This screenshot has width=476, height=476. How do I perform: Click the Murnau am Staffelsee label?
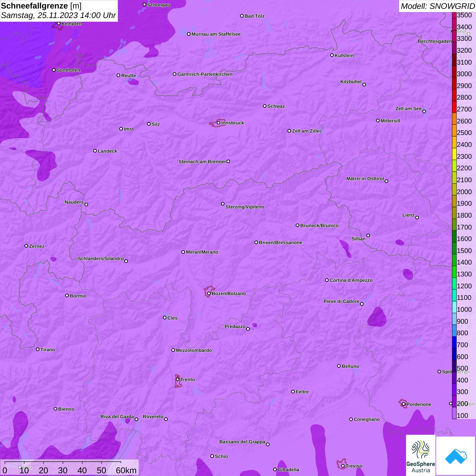click(216, 34)
